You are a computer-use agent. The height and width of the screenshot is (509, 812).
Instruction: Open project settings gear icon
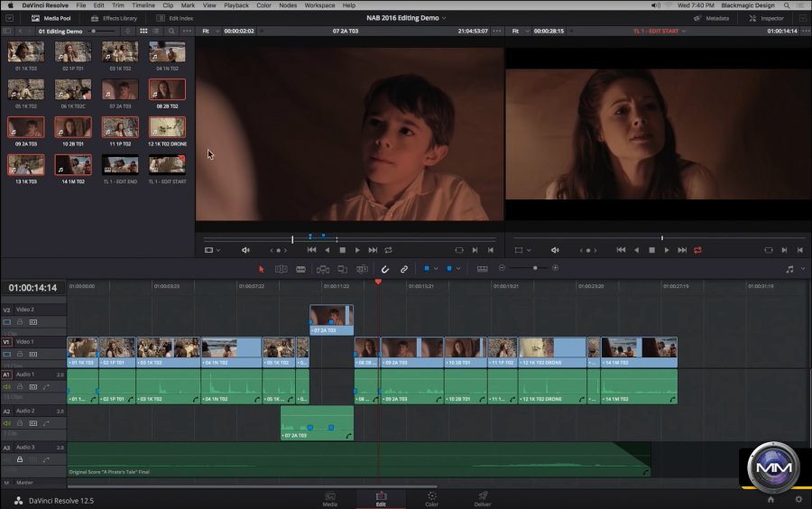pos(798,500)
